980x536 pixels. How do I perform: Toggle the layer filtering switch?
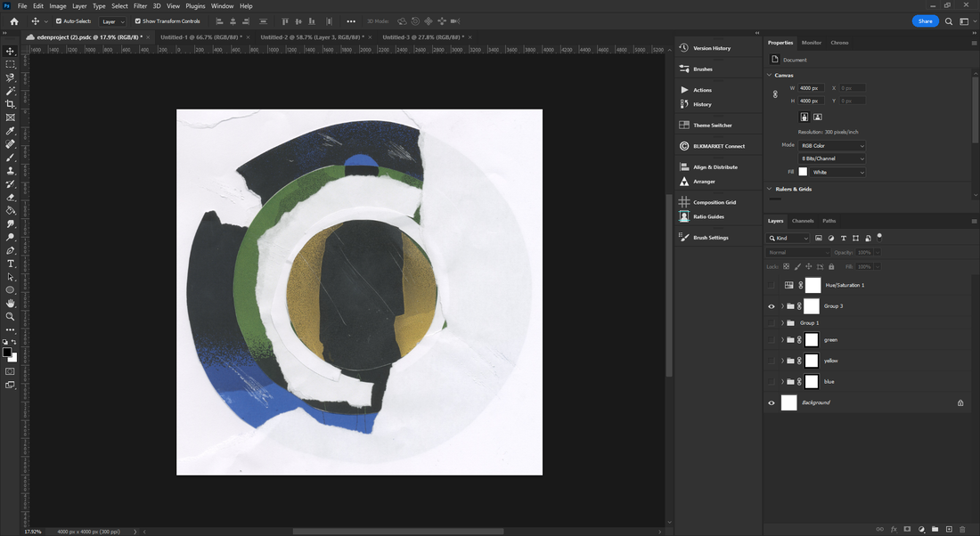coord(879,237)
